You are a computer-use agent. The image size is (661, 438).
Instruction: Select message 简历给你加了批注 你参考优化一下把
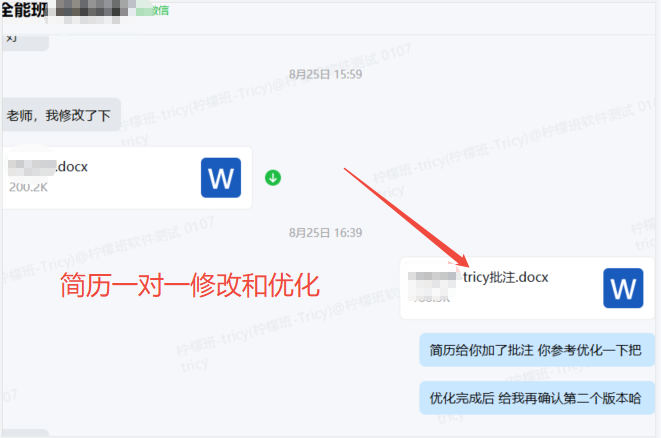[x=538, y=350]
